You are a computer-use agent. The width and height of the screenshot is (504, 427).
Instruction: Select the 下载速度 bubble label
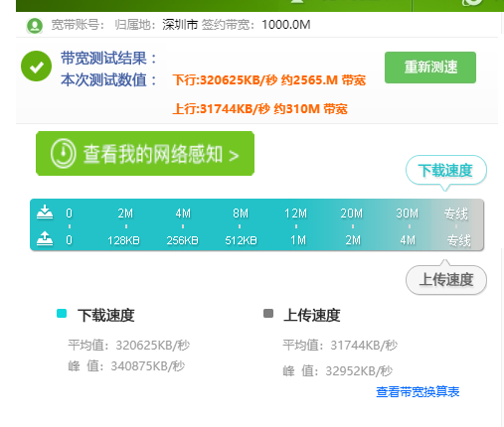pyautogui.click(x=446, y=171)
